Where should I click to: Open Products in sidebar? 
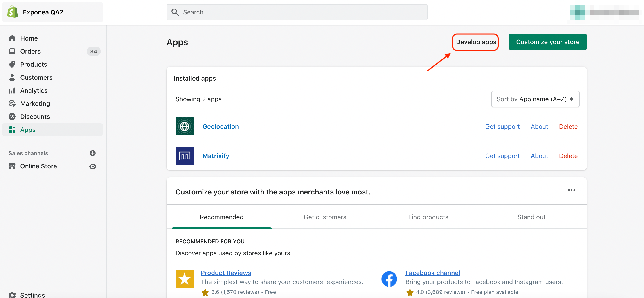[x=34, y=64]
